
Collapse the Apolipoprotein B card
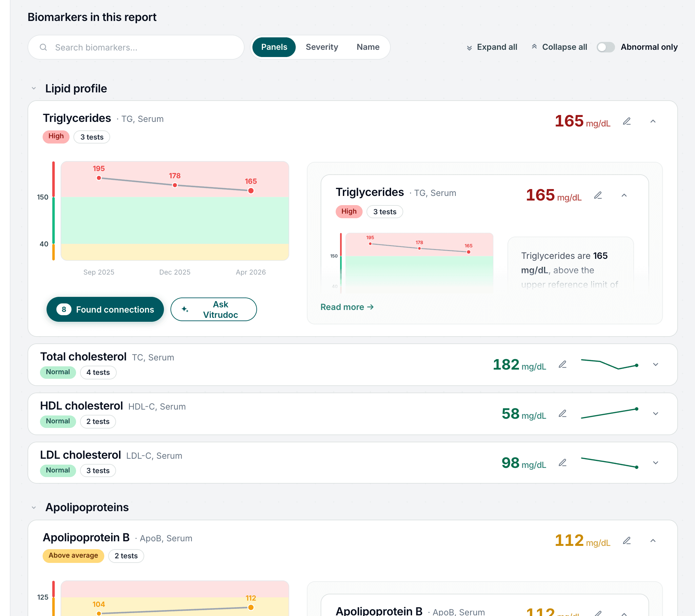653,541
